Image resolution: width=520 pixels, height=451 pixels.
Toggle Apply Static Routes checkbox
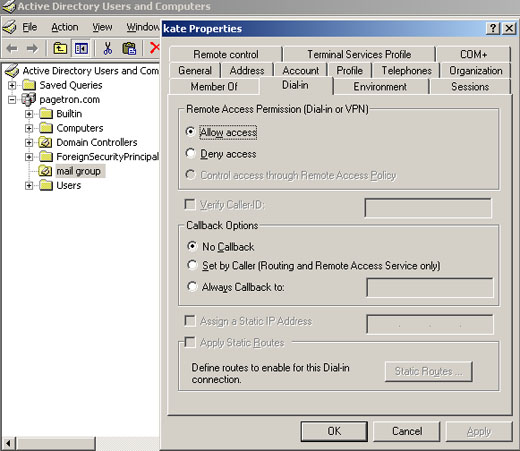click(190, 342)
